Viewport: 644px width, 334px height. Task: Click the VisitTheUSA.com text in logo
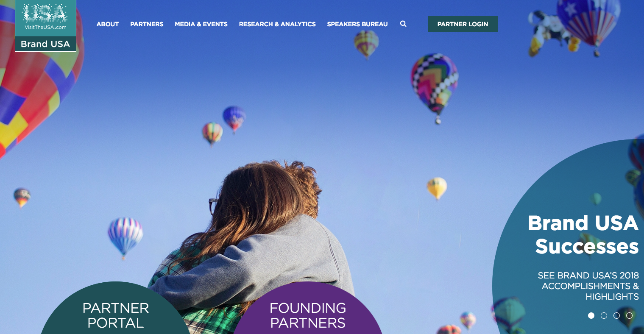(x=45, y=28)
